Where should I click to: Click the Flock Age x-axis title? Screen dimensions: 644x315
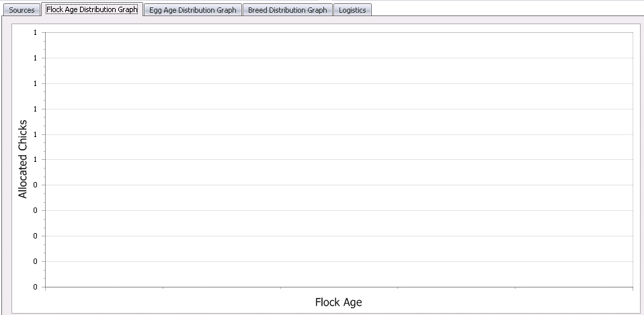click(338, 302)
